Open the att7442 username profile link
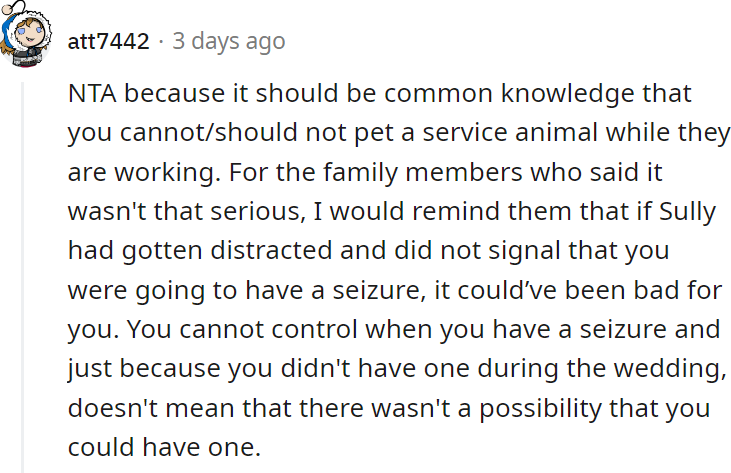 [108, 41]
